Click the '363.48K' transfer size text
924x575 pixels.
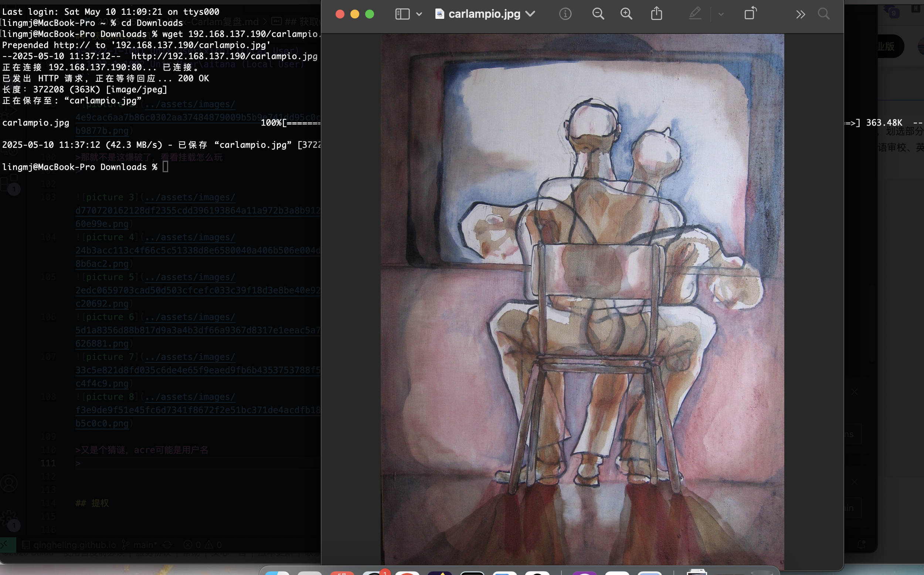(x=884, y=123)
